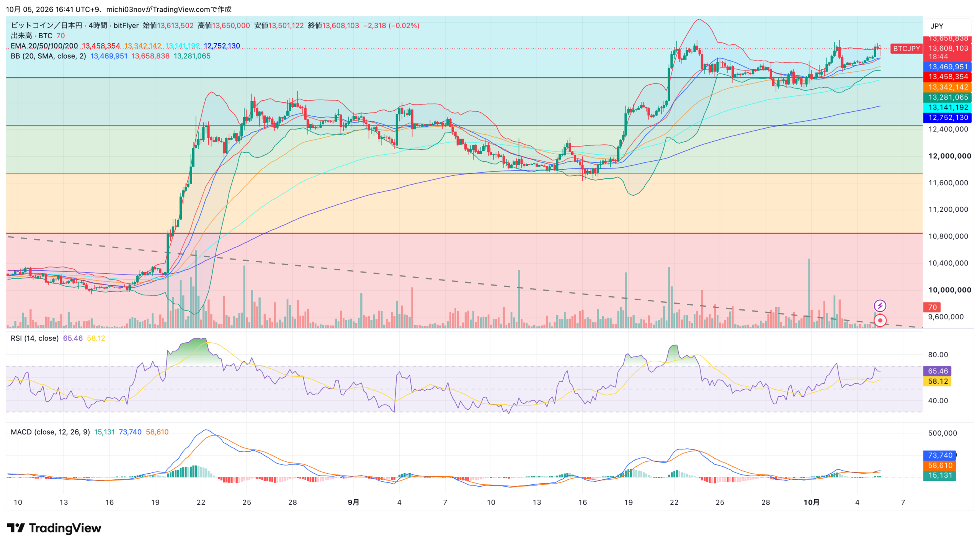Click the RSI average label 58.12
The image size is (980, 546).
pos(937,381)
